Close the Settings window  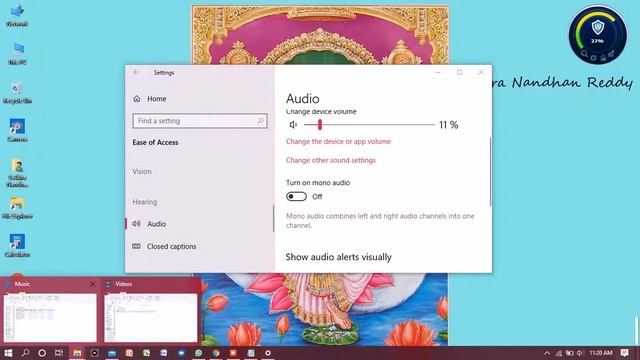[481, 72]
